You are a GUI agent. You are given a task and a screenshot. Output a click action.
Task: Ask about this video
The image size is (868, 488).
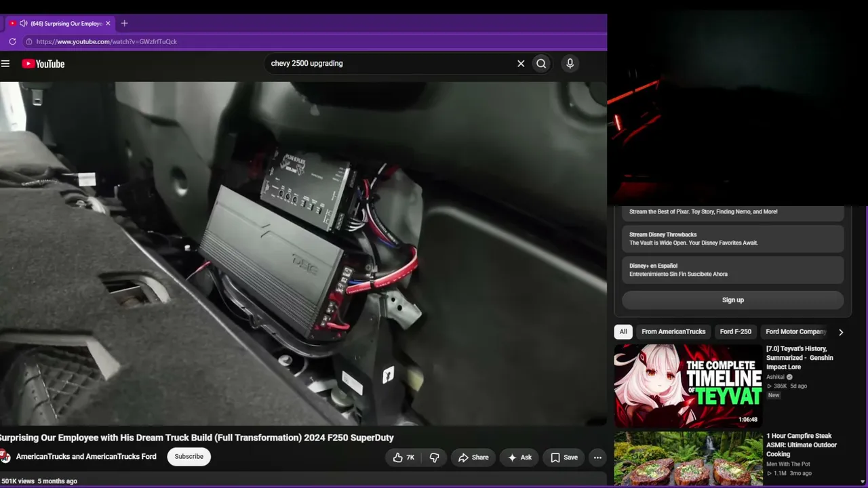click(519, 457)
